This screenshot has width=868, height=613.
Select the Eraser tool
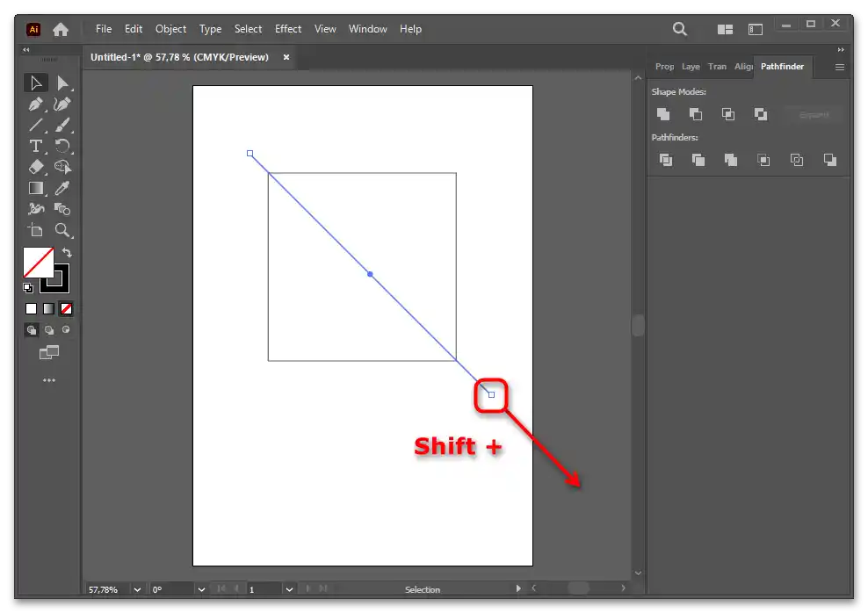coord(36,167)
